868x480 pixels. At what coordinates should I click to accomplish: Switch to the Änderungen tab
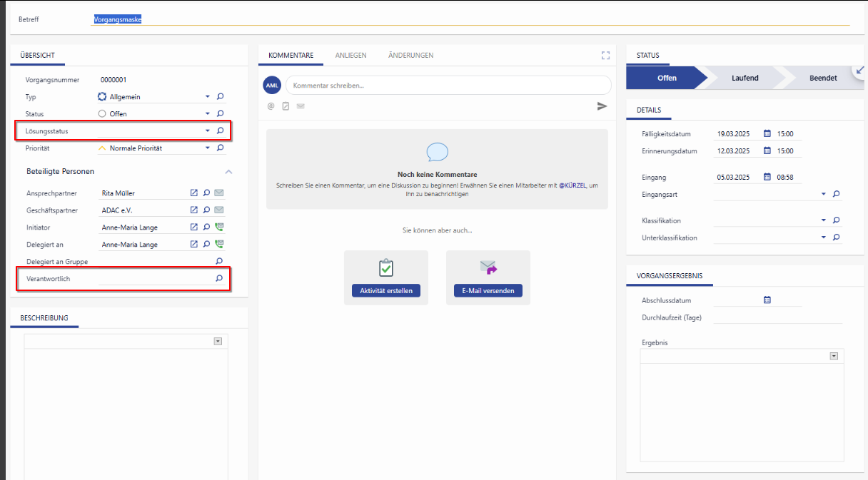[x=410, y=55]
